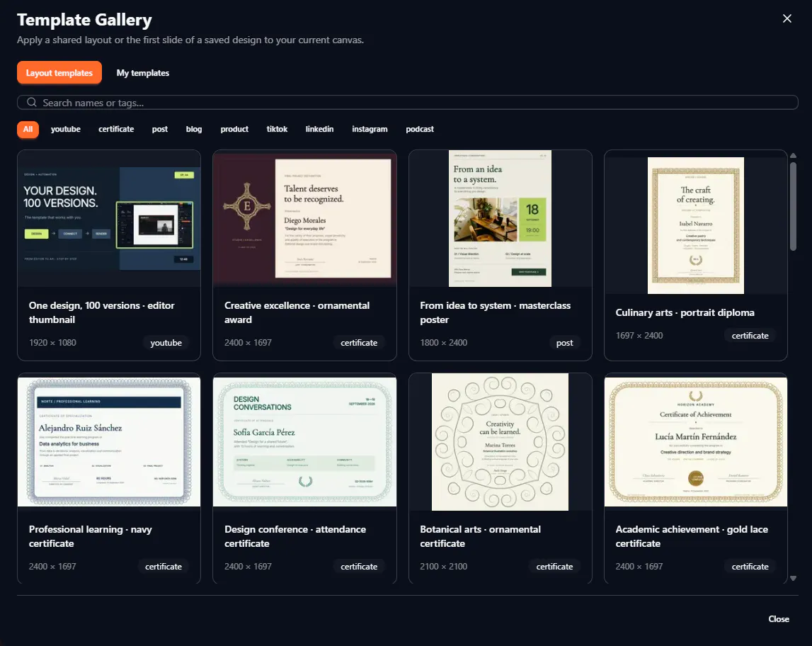Filter templates by product tag
The image size is (812, 646).
coord(234,129)
